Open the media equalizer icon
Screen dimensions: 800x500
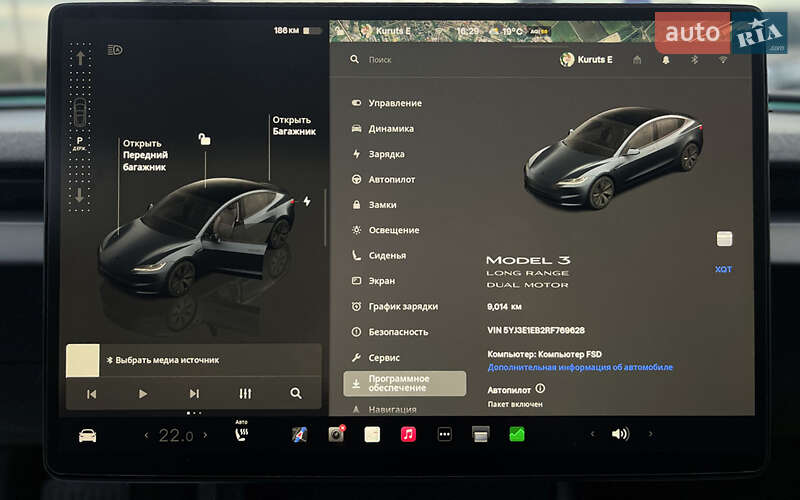click(245, 394)
